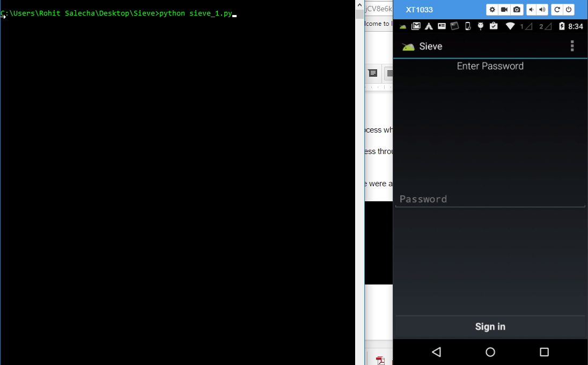Image resolution: width=588 pixels, height=365 pixels.
Task: Open the Sieve overflow menu (three dots)
Action: [572, 46]
